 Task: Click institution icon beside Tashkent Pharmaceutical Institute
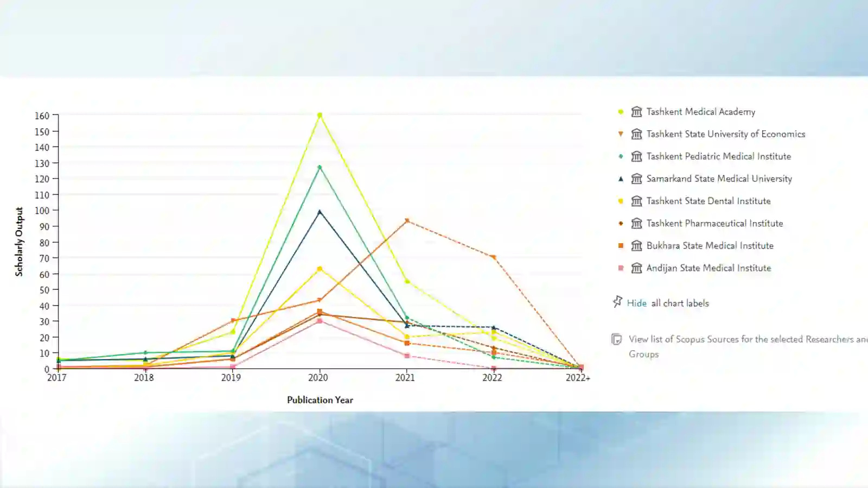636,223
